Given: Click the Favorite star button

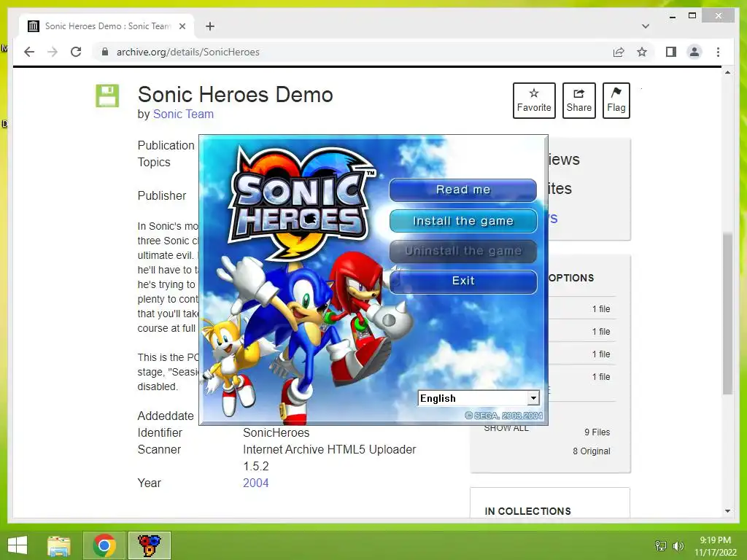Looking at the screenshot, I should pos(534,101).
